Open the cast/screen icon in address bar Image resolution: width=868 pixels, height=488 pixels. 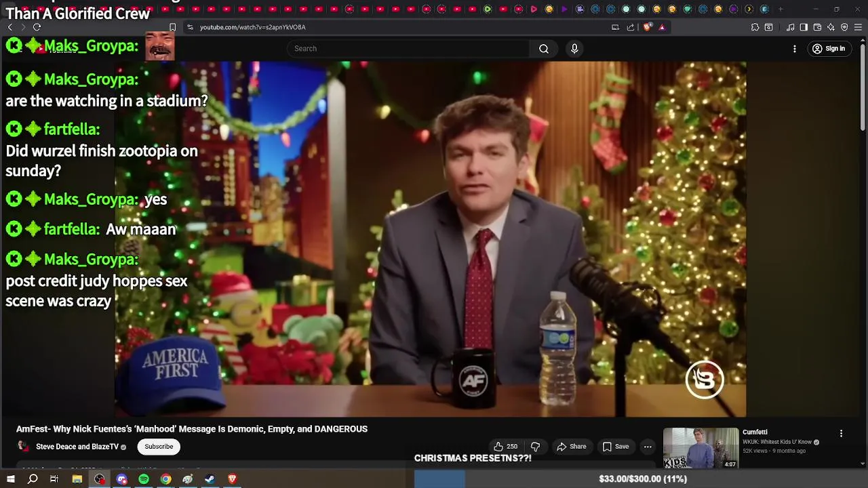615,27
